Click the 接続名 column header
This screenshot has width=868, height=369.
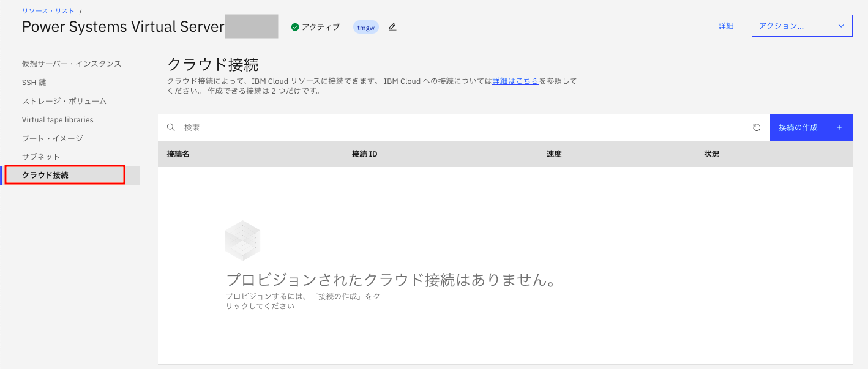point(178,154)
